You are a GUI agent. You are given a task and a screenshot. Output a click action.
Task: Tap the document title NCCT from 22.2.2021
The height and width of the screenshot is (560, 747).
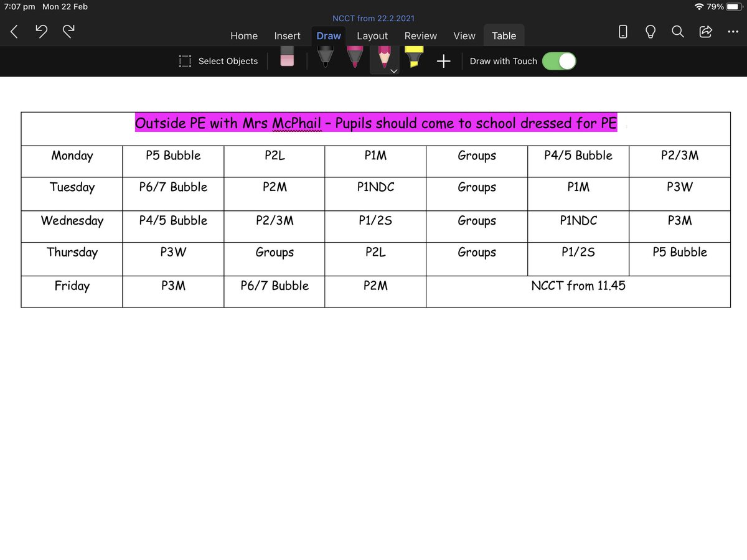pyautogui.click(x=374, y=19)
